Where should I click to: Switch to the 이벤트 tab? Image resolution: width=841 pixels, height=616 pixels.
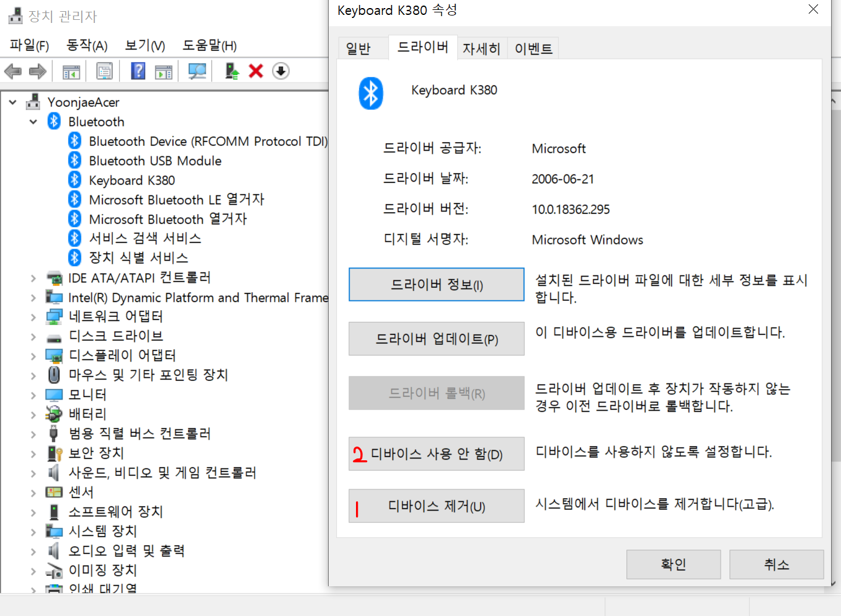point(533,48)
